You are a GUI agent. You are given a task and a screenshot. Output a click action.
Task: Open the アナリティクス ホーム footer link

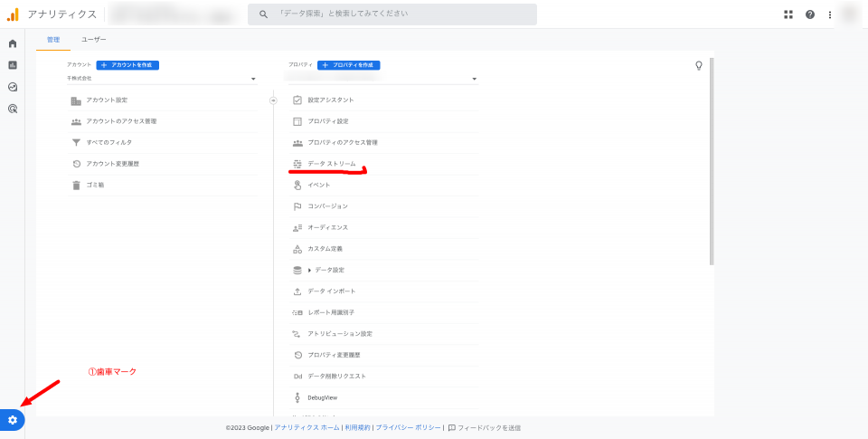click(x=307, y=428)
